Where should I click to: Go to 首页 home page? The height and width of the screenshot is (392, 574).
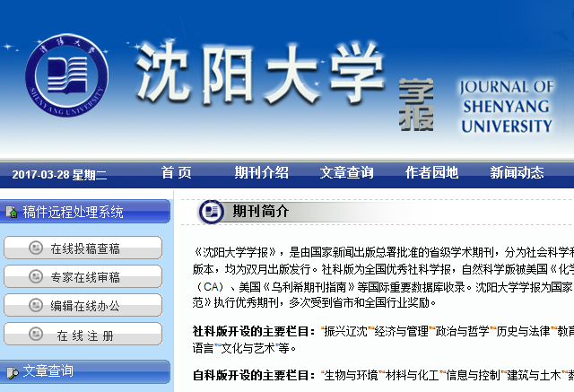click(176, 172)
